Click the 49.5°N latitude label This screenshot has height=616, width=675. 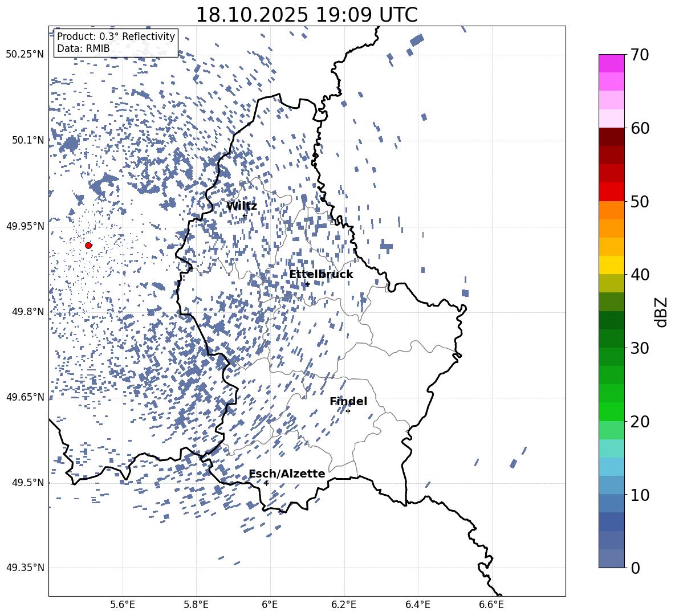point(27,482)
